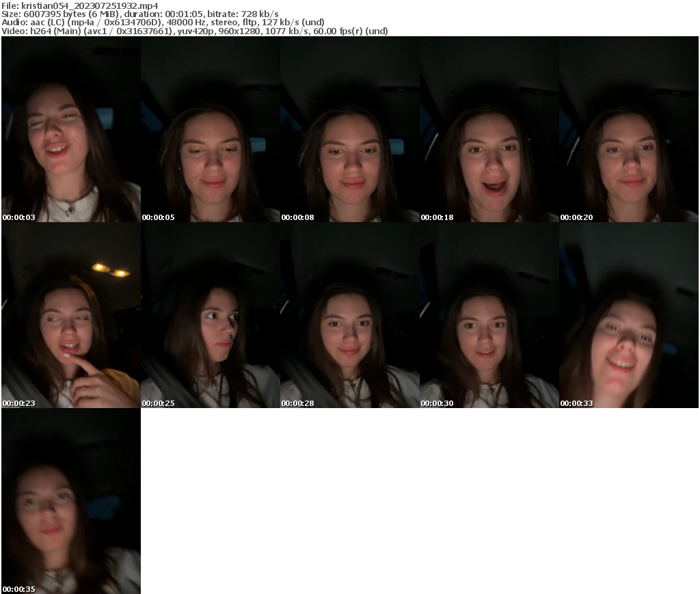Select the frame at 00:00:05
The width and height of the screenshot is (700, 594).
(210, 129)
